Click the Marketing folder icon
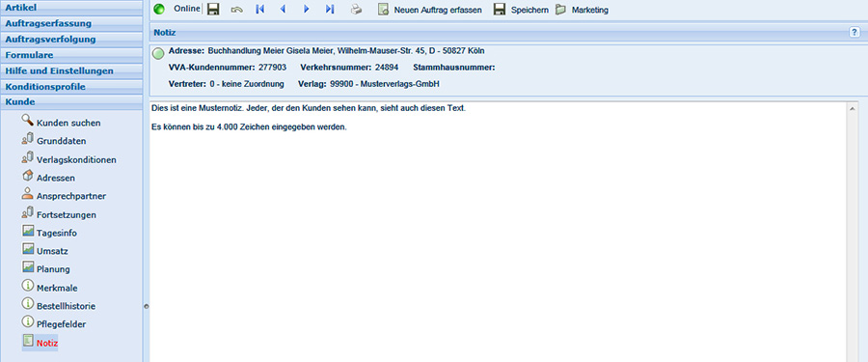Image resolution: width=868 pixels, height=362 pixels. pyautogui.click(x=560, y=10)
